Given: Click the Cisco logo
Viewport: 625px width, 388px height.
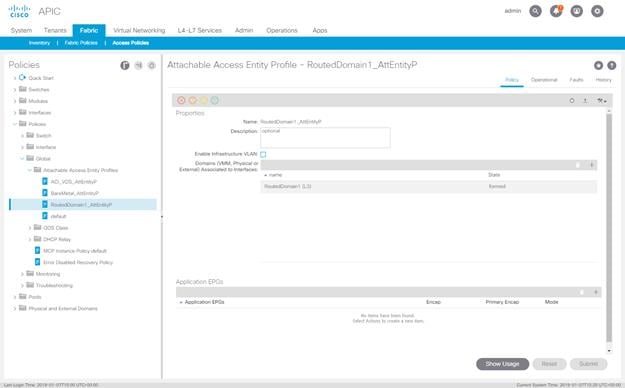Looking at the screenshot, I should click(x=19, y=11).
